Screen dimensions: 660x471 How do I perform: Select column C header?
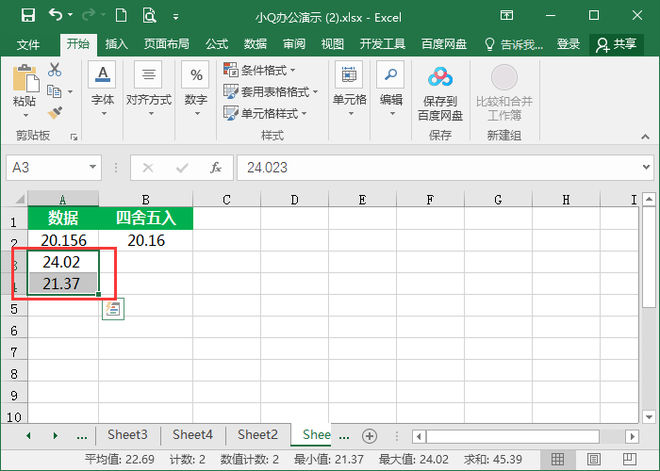tap(226, 200)
